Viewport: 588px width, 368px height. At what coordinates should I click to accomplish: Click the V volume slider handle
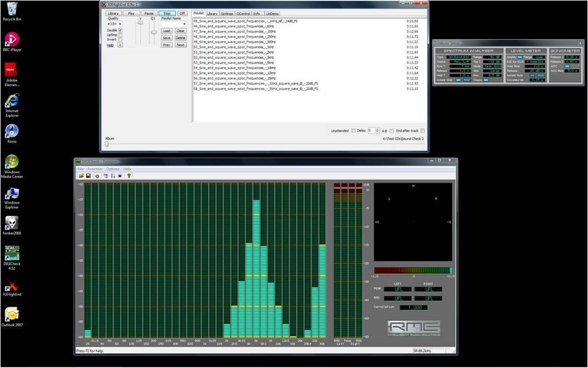[140, 23]
